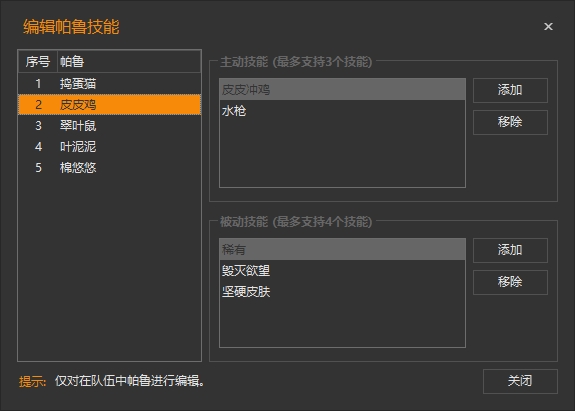Viewport: 575px width, 411px height.
Task: Click empty area of active skills list
Action: [x=342, y=154]
